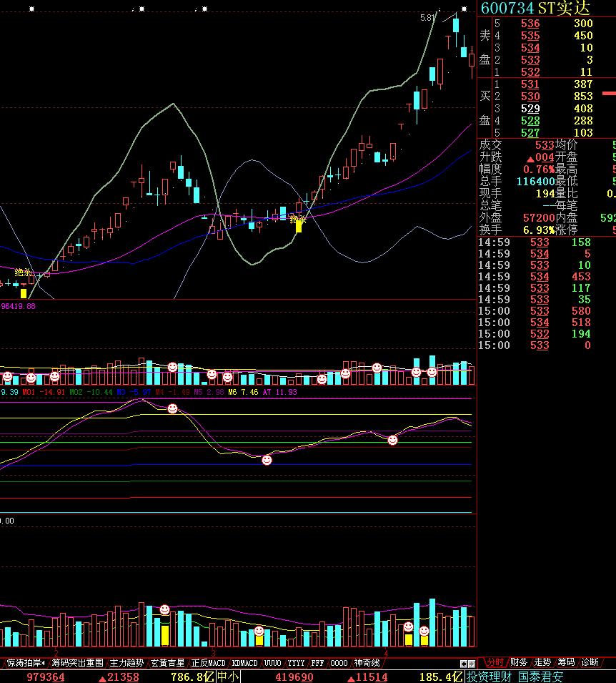Switch to the 分时 panel tab
This screenshot has width=616, height=683.
pos(495,662)
